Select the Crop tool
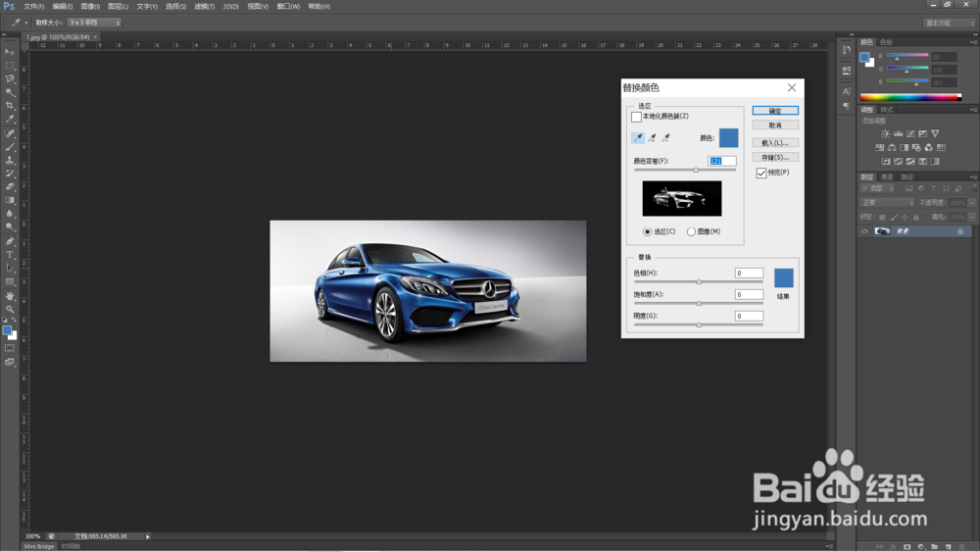The height and width of the screenshot is (552, 980). [10, 106]
